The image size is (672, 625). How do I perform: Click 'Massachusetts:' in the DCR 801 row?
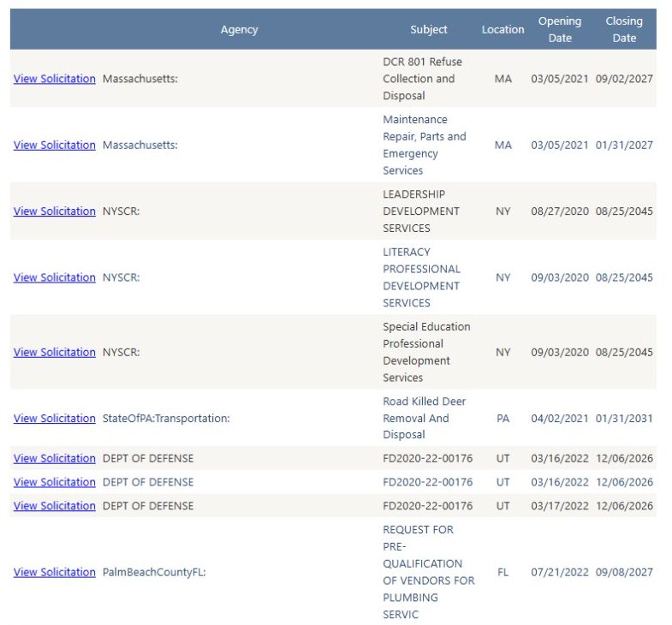tap(140, 79)
